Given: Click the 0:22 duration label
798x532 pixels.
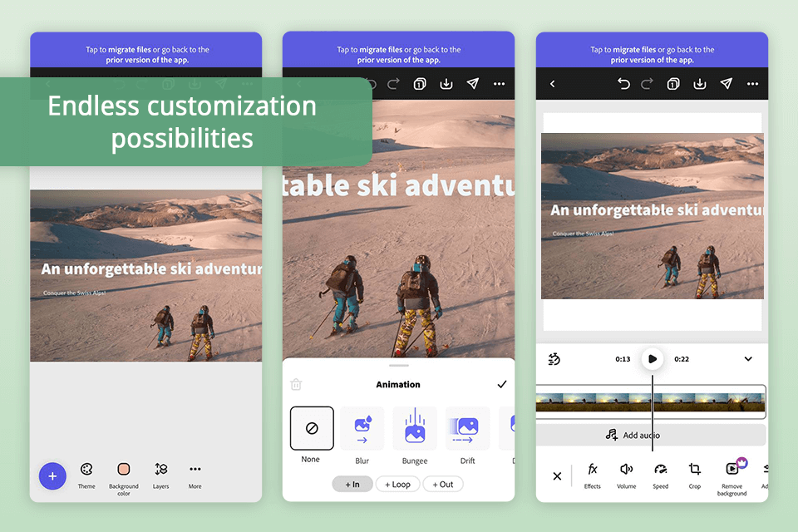Looking at the screenshot, I should 682,359.
